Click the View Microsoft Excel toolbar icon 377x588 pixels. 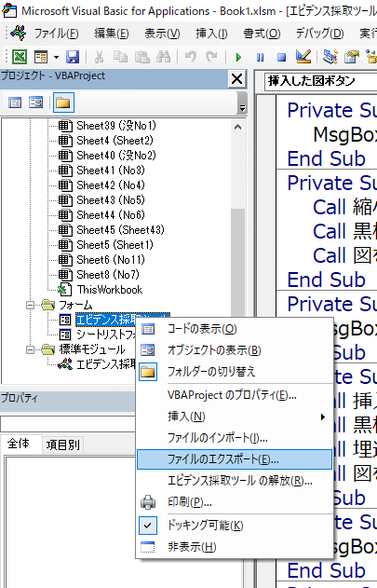(20, 57)
